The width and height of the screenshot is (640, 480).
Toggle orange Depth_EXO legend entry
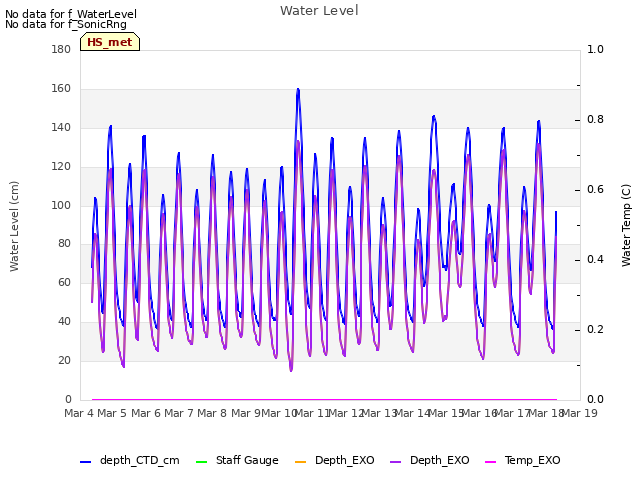coord(335,461)
